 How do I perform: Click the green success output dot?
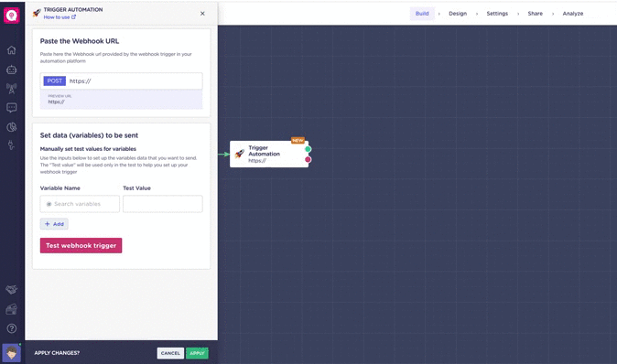click(x=308, y=149)
